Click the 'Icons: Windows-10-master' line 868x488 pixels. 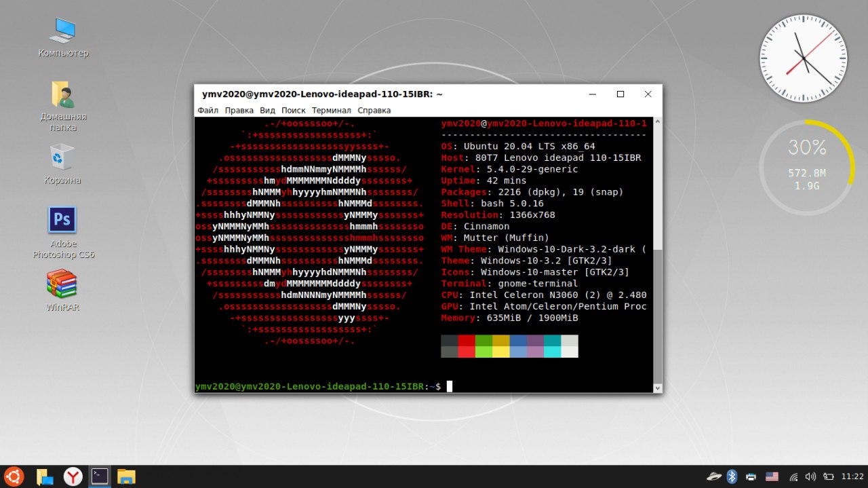(535, 272)
